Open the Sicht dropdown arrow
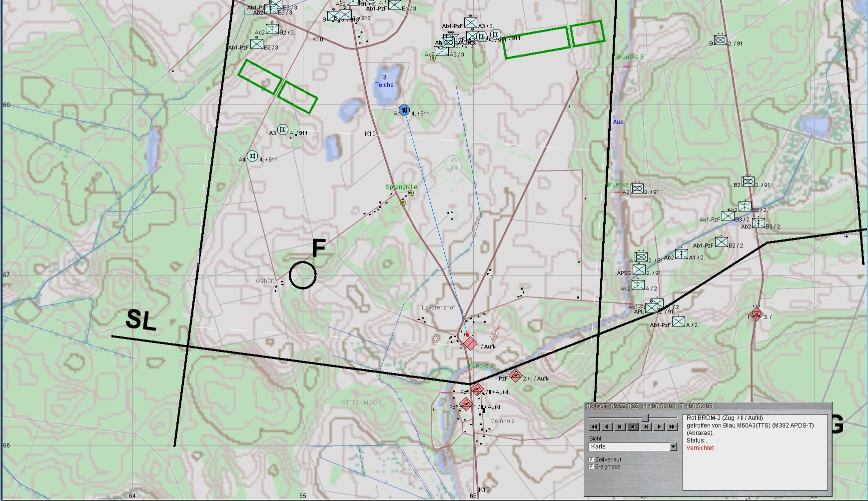 pyautogui.click(x=673, y=446)
